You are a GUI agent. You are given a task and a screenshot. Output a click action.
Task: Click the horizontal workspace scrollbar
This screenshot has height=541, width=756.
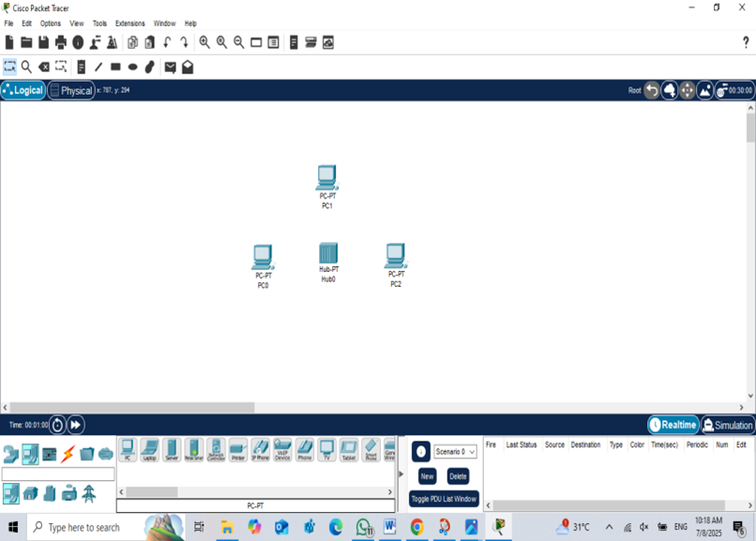coord(132,408)
